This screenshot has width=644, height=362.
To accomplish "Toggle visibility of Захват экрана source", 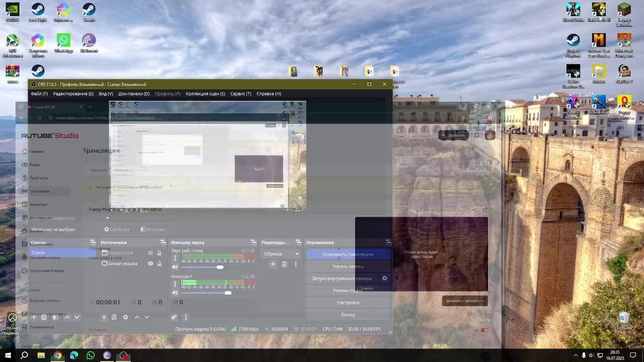I will (x=150, y=263).
